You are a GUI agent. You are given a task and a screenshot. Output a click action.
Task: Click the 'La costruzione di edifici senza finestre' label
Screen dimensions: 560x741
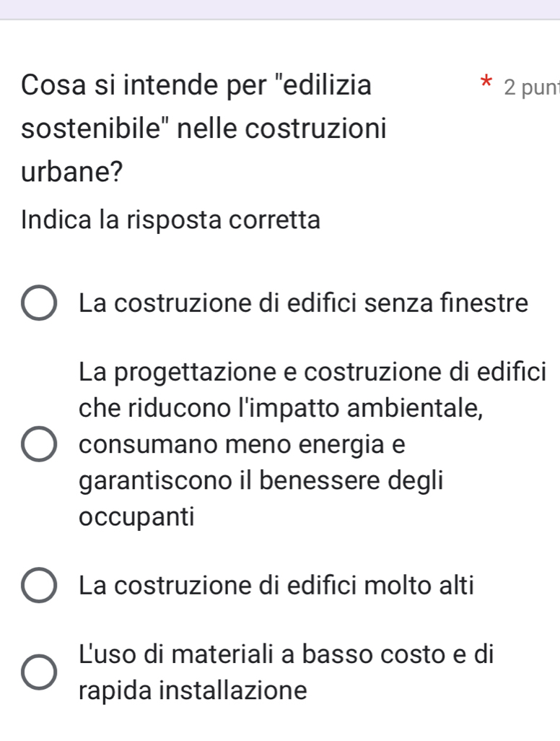(304, 303)
